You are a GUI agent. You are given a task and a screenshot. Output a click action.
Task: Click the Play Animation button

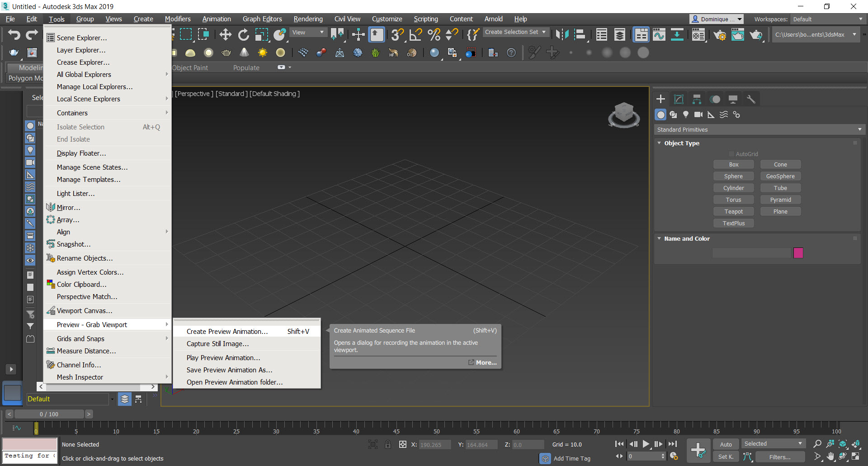click(x=646, y=444)
